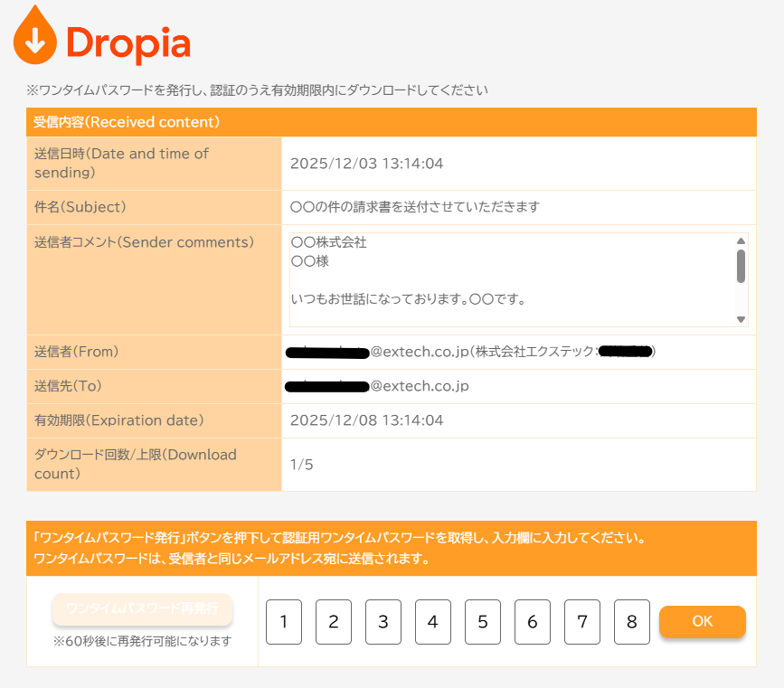
Task: Click the scroll down arrow in sender comments
Action: click(x=741, y=319)
